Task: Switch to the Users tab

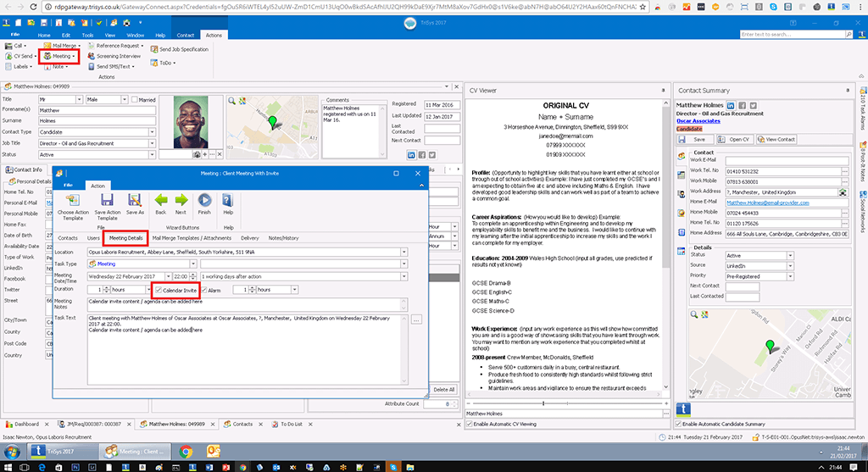Action: [93, 238]
